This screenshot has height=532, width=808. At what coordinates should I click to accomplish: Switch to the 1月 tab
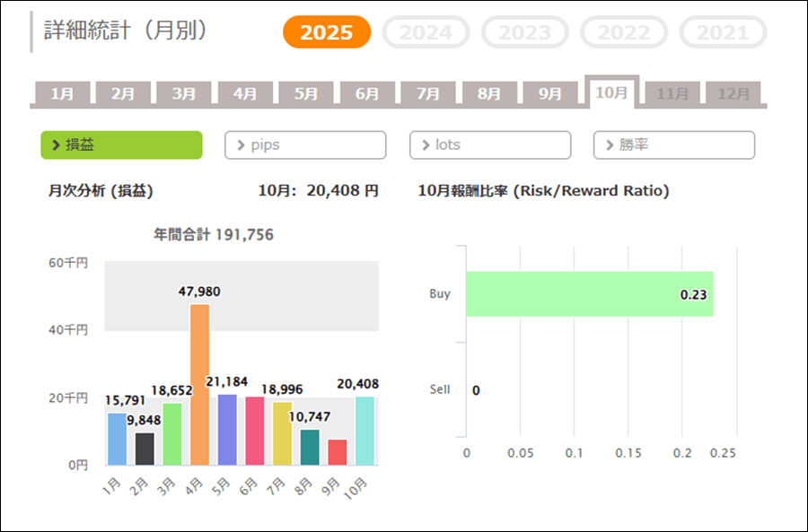coord(62,93)
